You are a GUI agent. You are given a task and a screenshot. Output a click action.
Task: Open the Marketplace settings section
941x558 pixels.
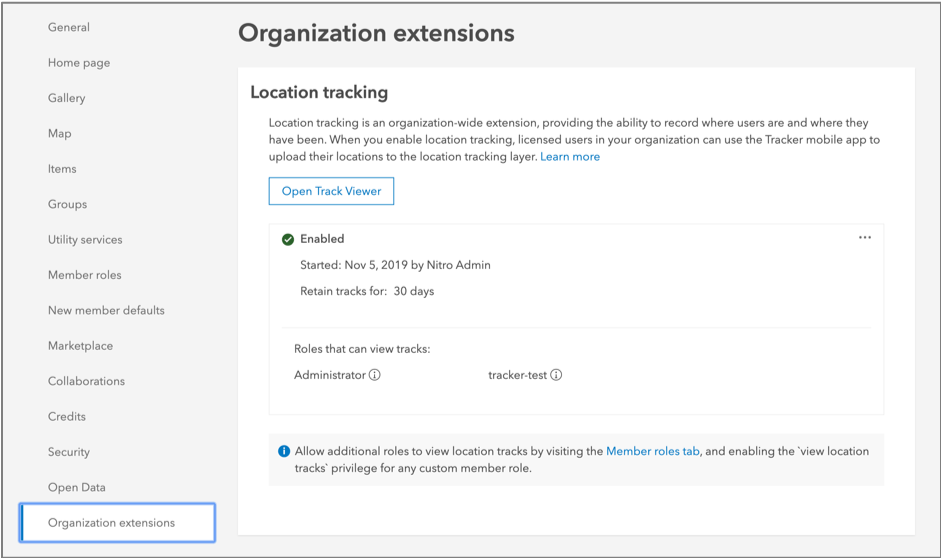click(x=80, y=346)
